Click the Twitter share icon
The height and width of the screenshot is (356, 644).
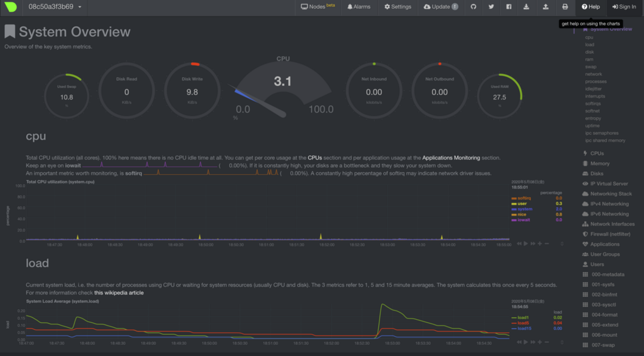tap(491, 7)
